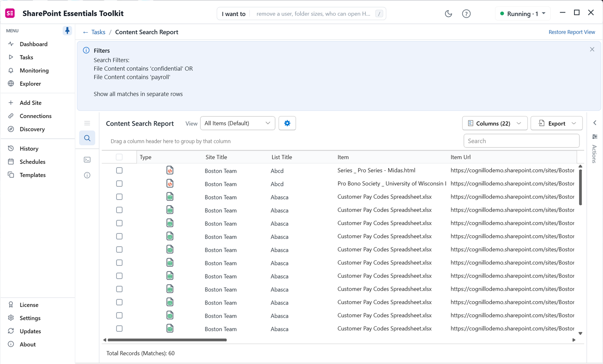This screenshot has width=603, height=364.
Task: Open the Running · 1 status dropdown
Action: coord(523,14)
